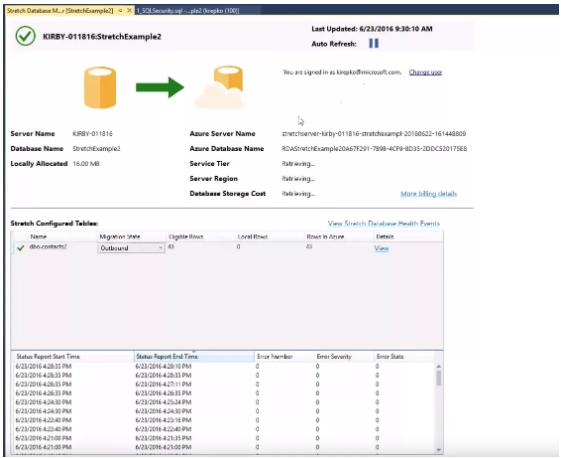Click the Rows in Azure column header
The image size is (561, 458).
pos(325,237)
